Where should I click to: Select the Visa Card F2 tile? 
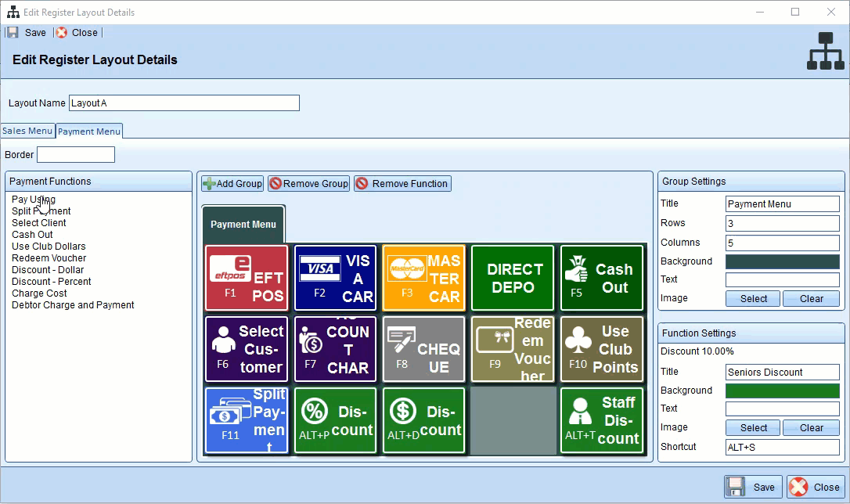tap(335, 278)
